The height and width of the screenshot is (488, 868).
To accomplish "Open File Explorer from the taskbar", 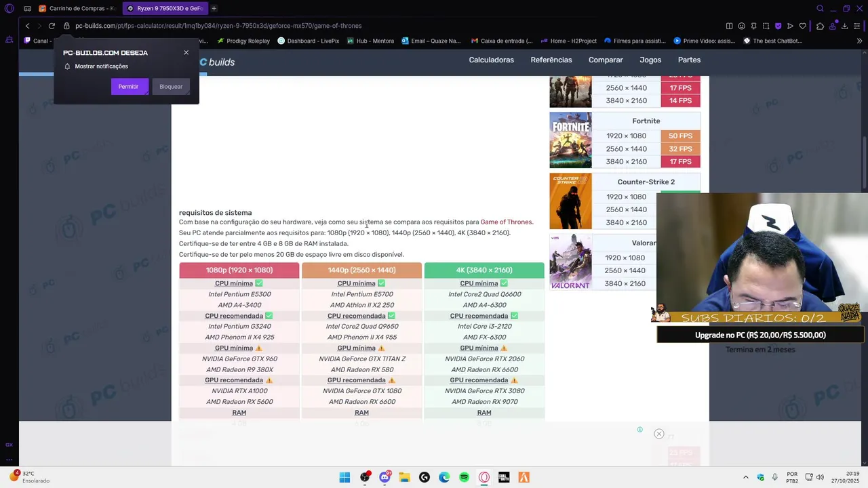I will click(x=404, y=477).
